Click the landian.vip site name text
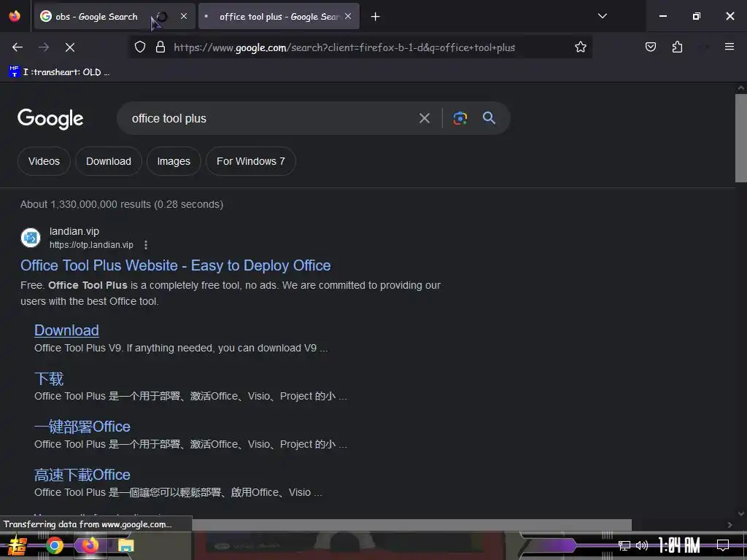747x560 pixels. pos(74,231)
